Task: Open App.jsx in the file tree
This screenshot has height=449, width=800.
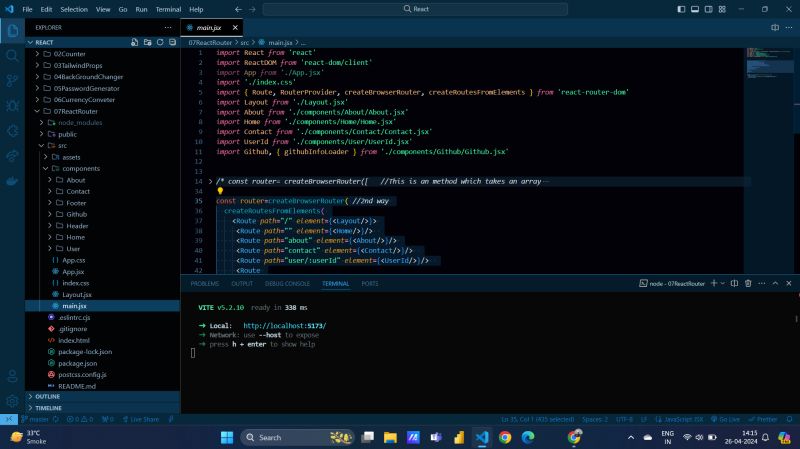Action: point(73,271)
